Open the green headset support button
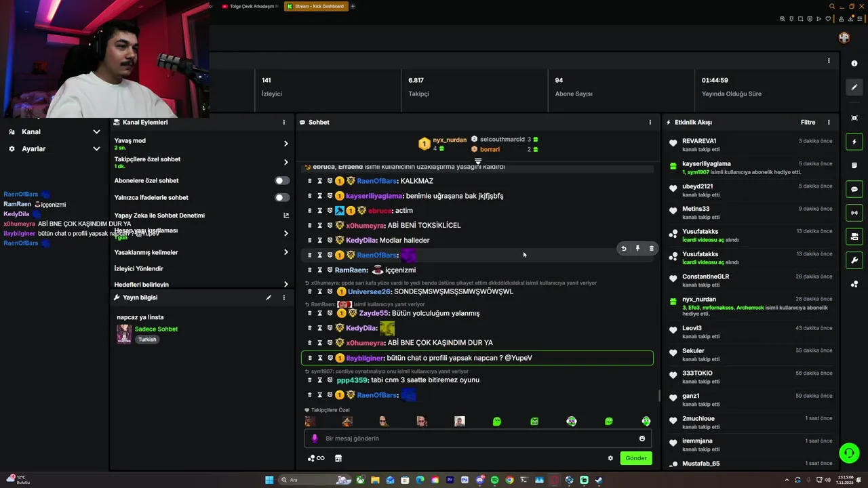 848,452
